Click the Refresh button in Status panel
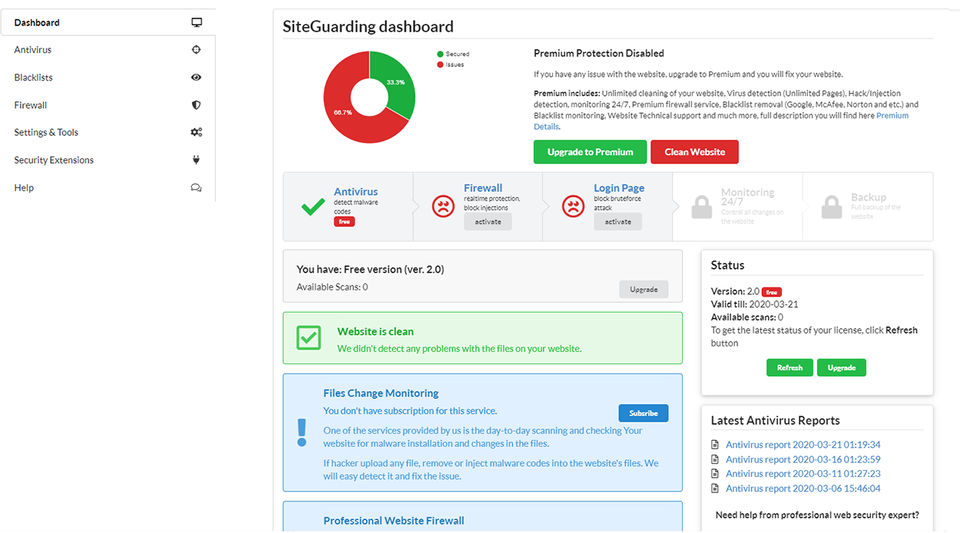Image resolution: width=960 pixels, height=533 pixels. click(x=789, y=368)
